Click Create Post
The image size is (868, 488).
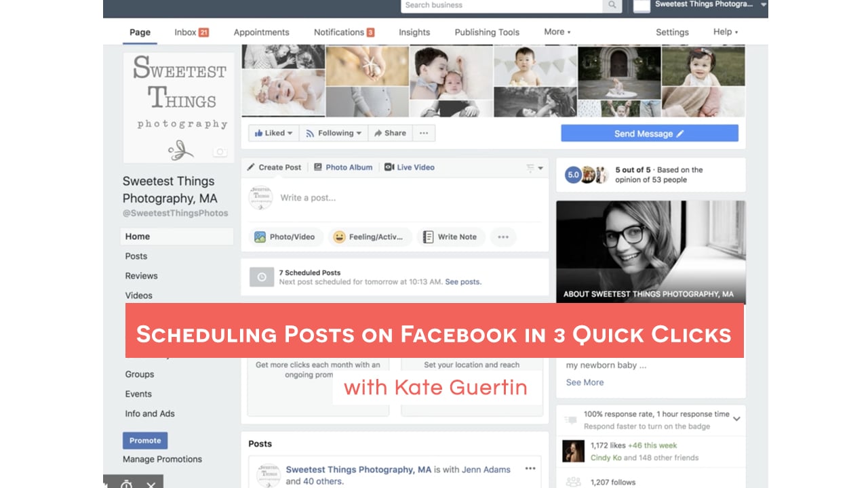[x=274, y=167]
